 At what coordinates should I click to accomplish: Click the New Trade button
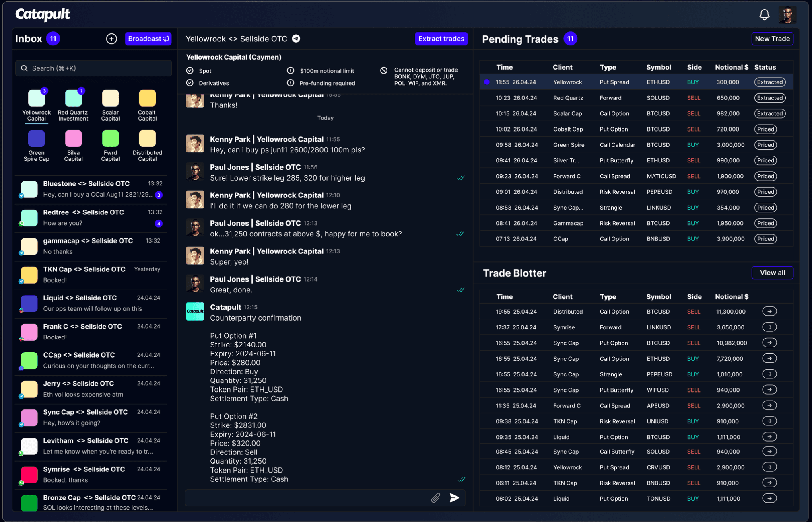772,39
